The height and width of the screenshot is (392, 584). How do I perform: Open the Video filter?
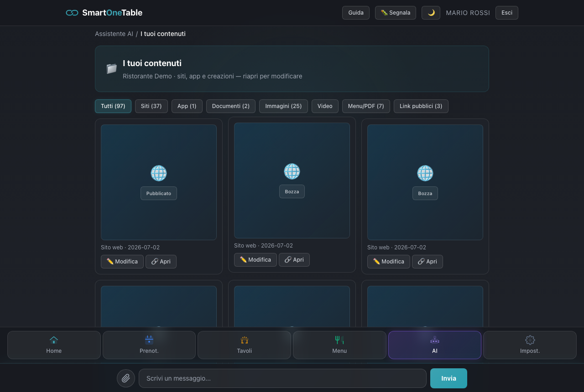[325, 106]
